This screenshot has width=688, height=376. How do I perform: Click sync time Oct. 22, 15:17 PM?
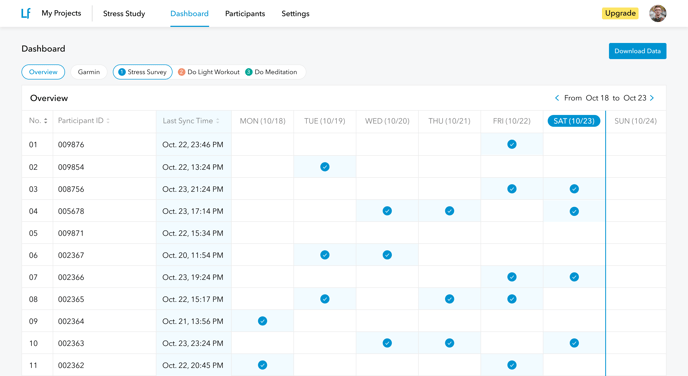[x=193, y=299]
